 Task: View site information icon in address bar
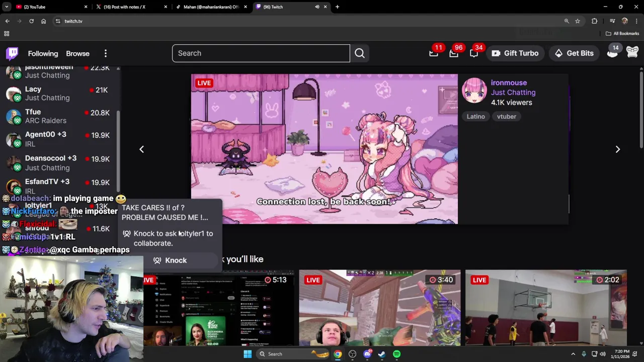coord(58,21)
